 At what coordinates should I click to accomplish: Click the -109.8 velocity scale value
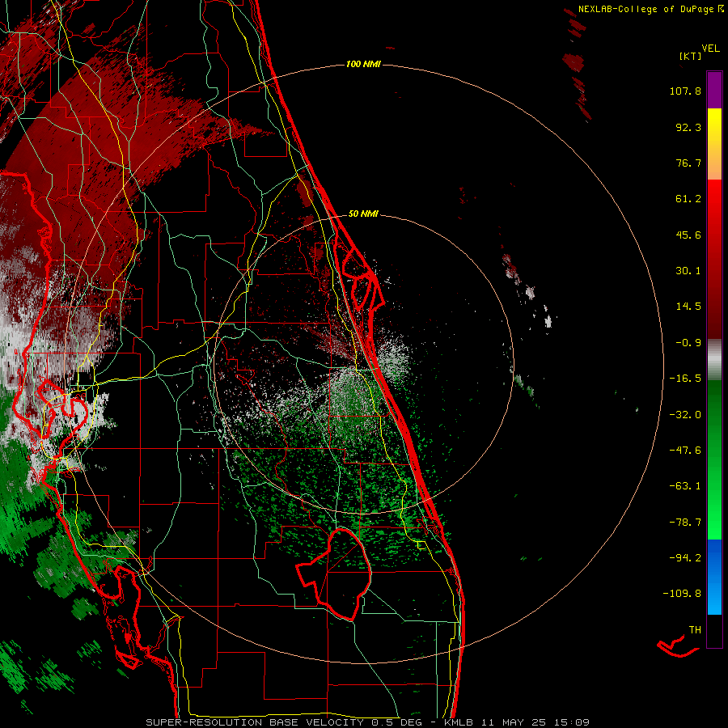tap(682, 594)
